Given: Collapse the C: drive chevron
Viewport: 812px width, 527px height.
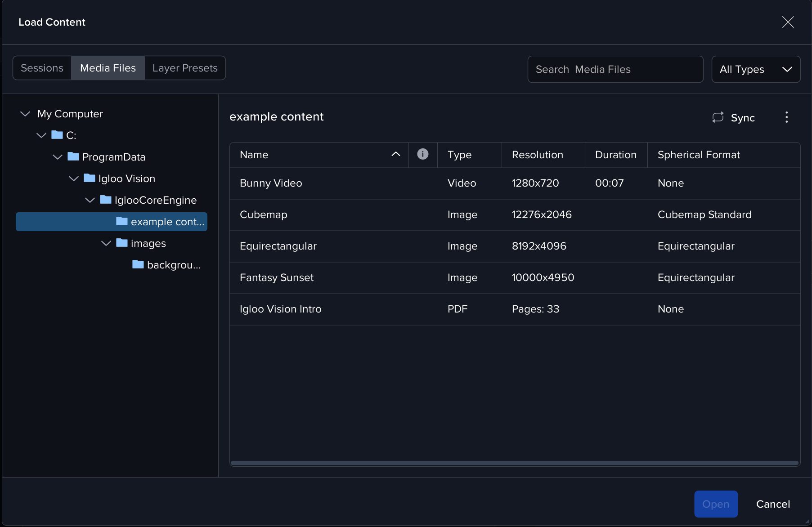Looking at the screenshot, I should coord(41,135).
